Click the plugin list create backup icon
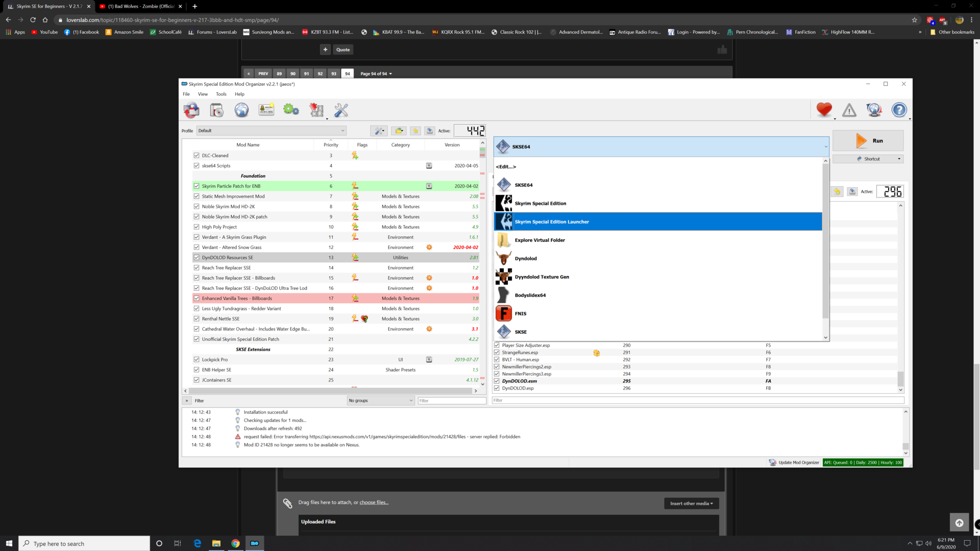The image size is (980, 551). point(852,192)
